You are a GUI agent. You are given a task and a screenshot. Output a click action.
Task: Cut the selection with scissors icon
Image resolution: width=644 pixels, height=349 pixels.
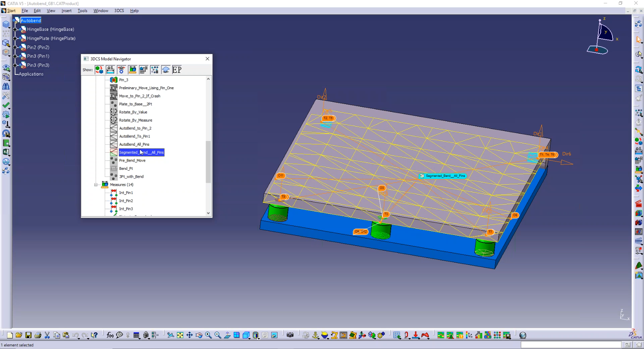(x=47, y=335)
